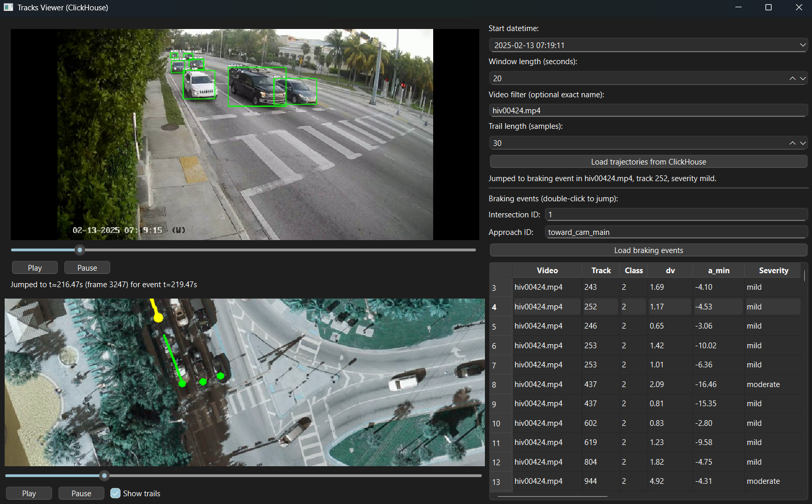Click the Video filter input field
The height and width of the screenshot is (504, 812).
(x=648, y=111)
